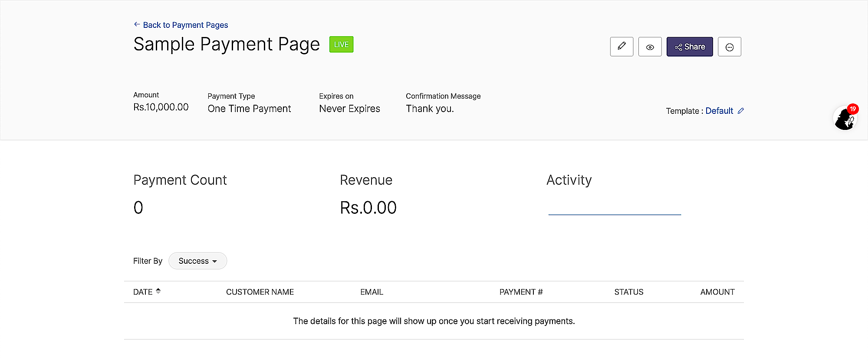Click the Activity chart line

click(615, 214)
